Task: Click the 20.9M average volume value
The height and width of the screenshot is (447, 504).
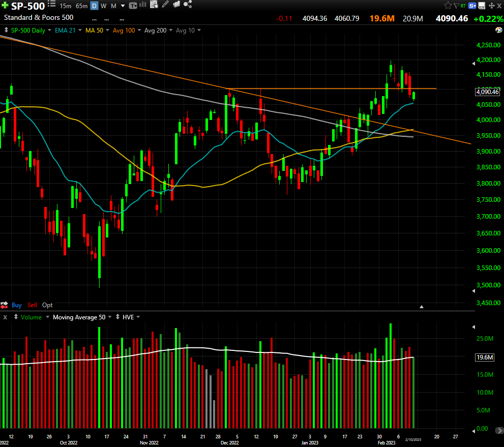Action: [413, 19]
